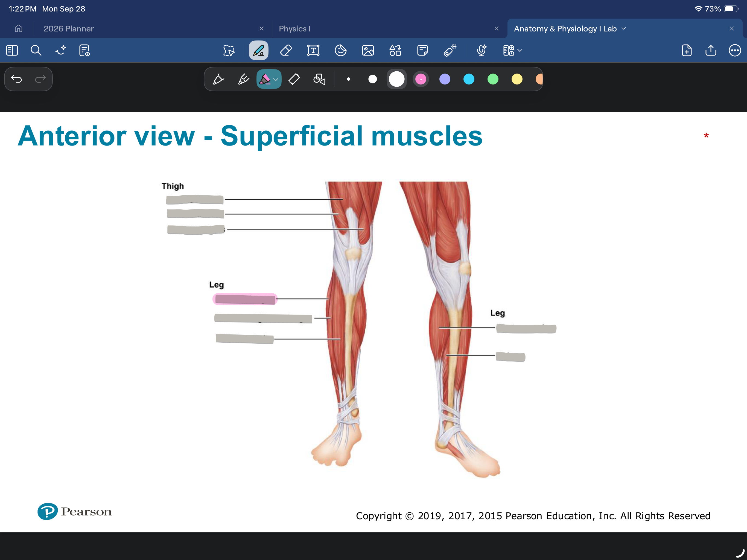
Task: Open the more options ellipsis menu
Action: [x=734, y=51]
